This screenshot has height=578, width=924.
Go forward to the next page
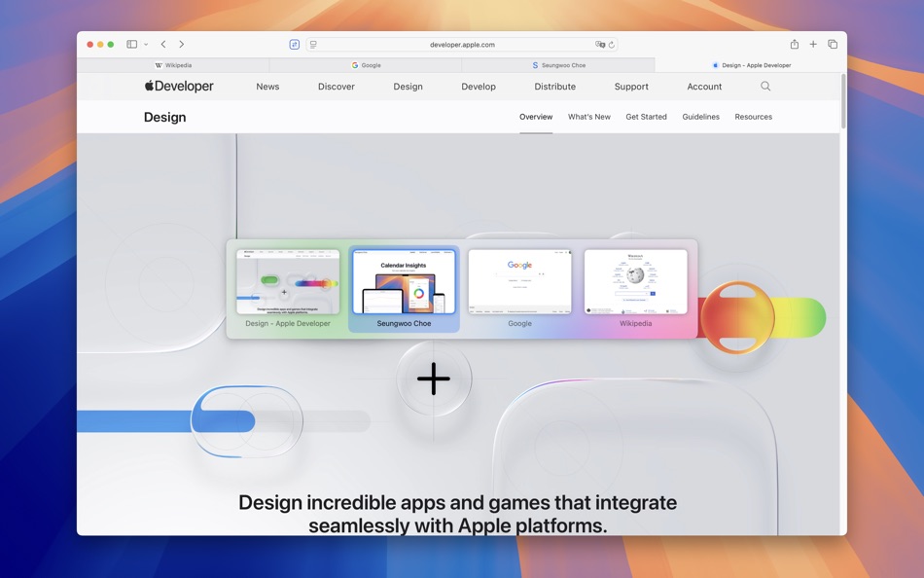pyautogui.click(x=182, y=44)
